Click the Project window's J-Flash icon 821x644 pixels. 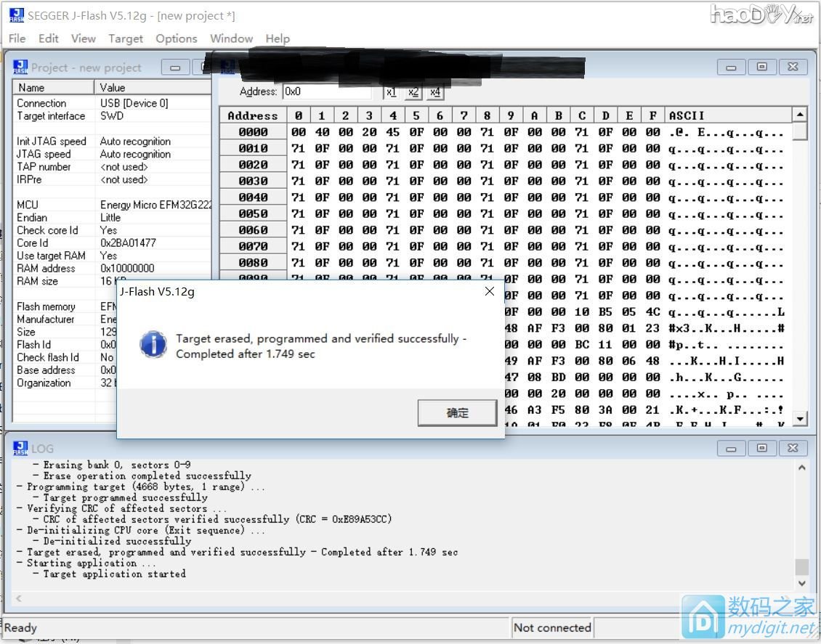coord(20,68)
